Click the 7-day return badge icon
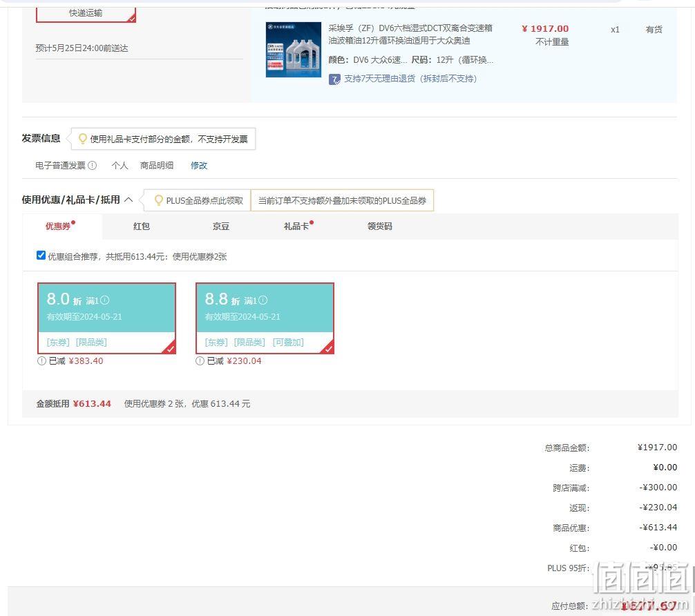Viewport: 695px width, 616px height. [x=334, y=79]
